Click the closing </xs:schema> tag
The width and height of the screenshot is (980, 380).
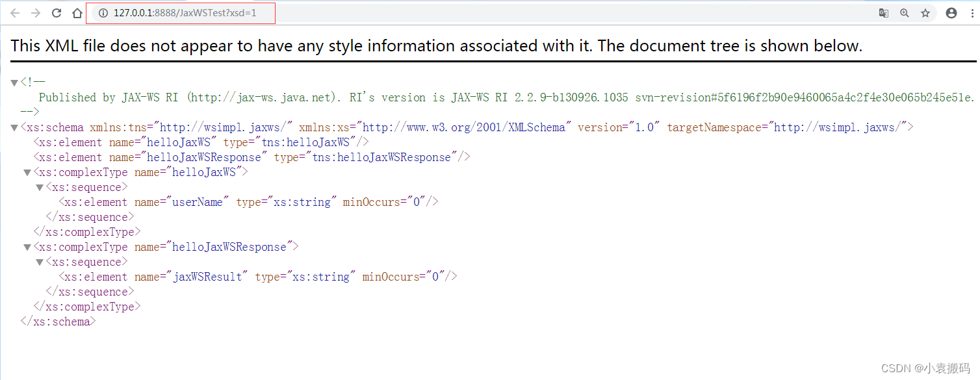[x=58, y=322]
